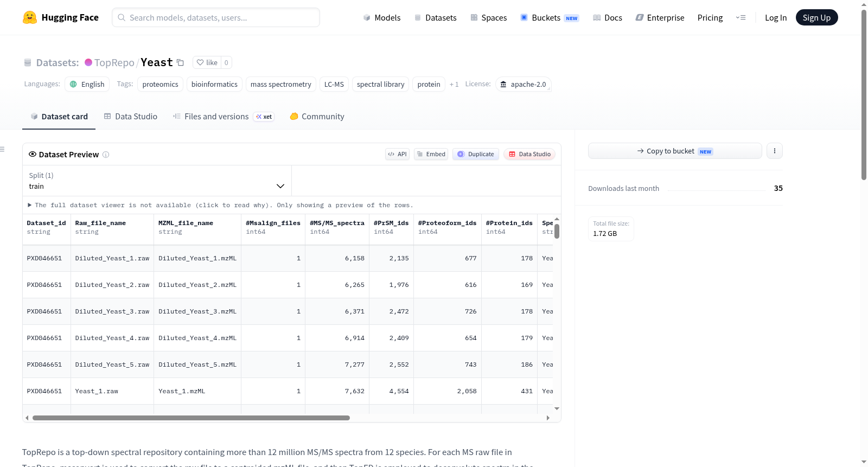Go to Datasets in navigation
The width and height of the screenshot is (868, 467).
(x=435, y=17)
